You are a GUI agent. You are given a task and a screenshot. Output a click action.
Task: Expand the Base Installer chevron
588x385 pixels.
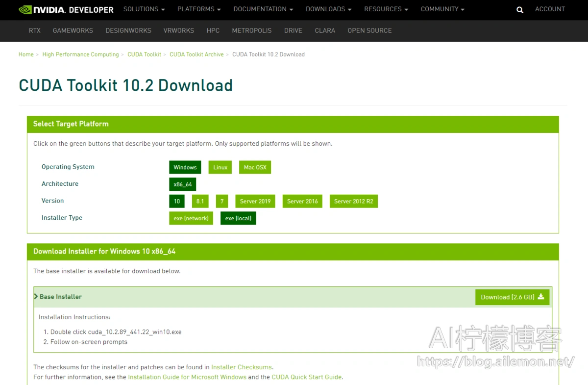(36, 297)
